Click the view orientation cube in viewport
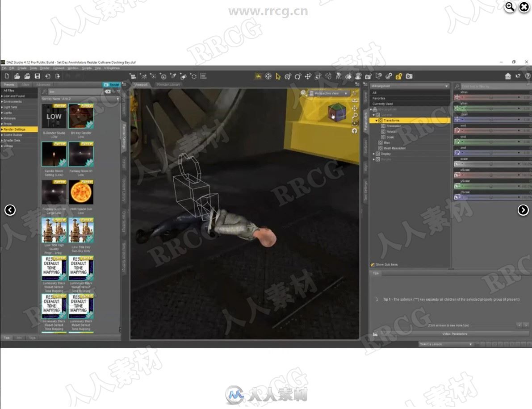Screen dimensions: 532x409 [336, 112]
